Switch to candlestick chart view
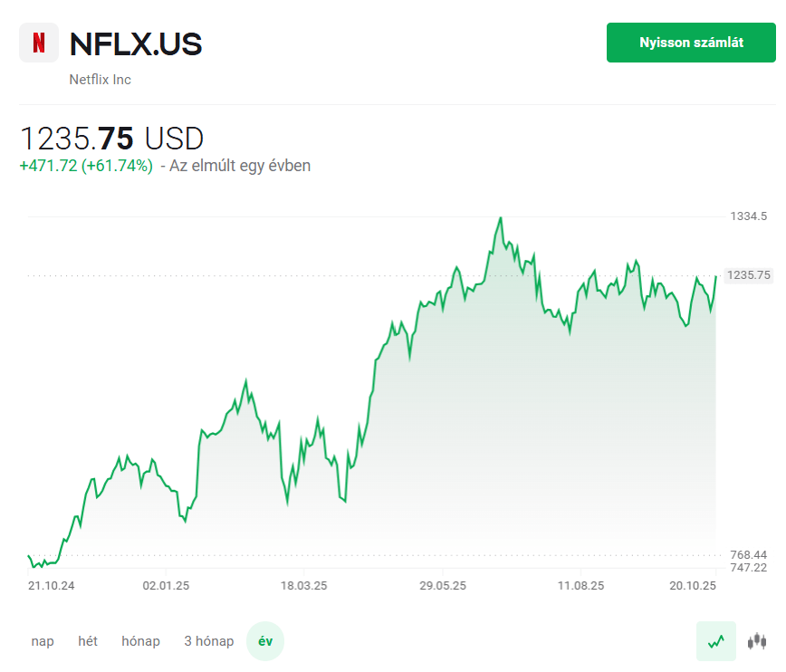The height and width of the screenshot is (672, 786). coord(757,641)
